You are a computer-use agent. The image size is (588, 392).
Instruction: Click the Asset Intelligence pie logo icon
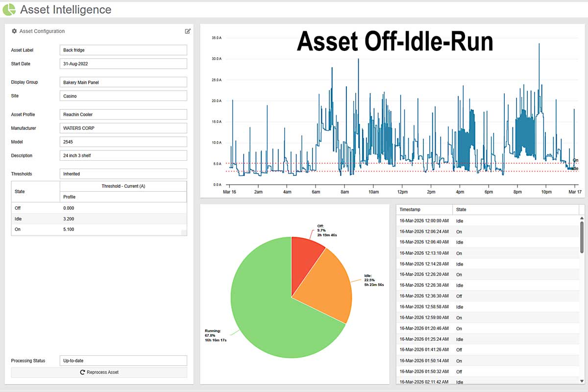(9, 9)
